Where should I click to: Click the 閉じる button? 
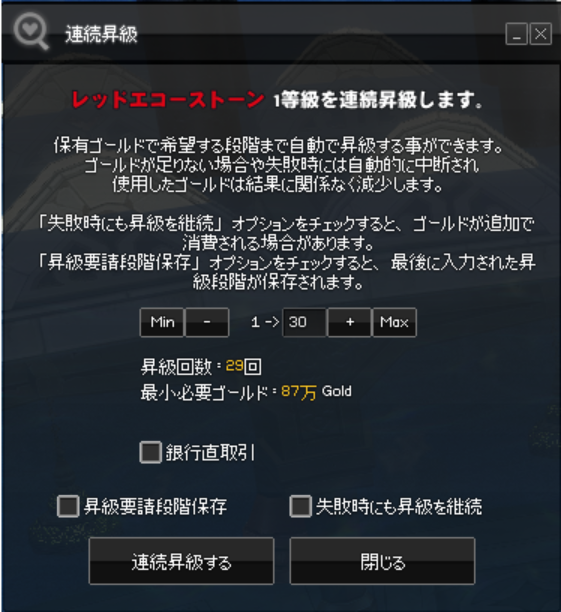click(x=383, y=561)
